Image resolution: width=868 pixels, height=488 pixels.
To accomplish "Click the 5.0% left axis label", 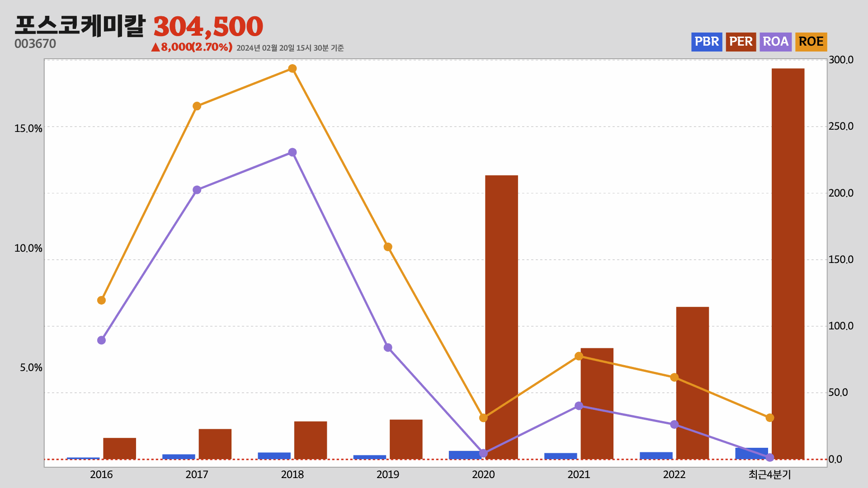I will click(31, 368).
